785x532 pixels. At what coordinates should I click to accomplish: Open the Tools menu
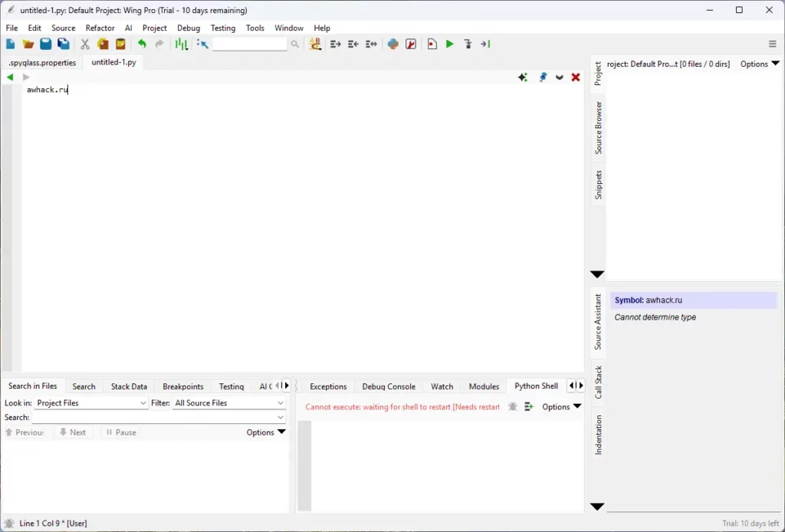click(x=255, y=28)
